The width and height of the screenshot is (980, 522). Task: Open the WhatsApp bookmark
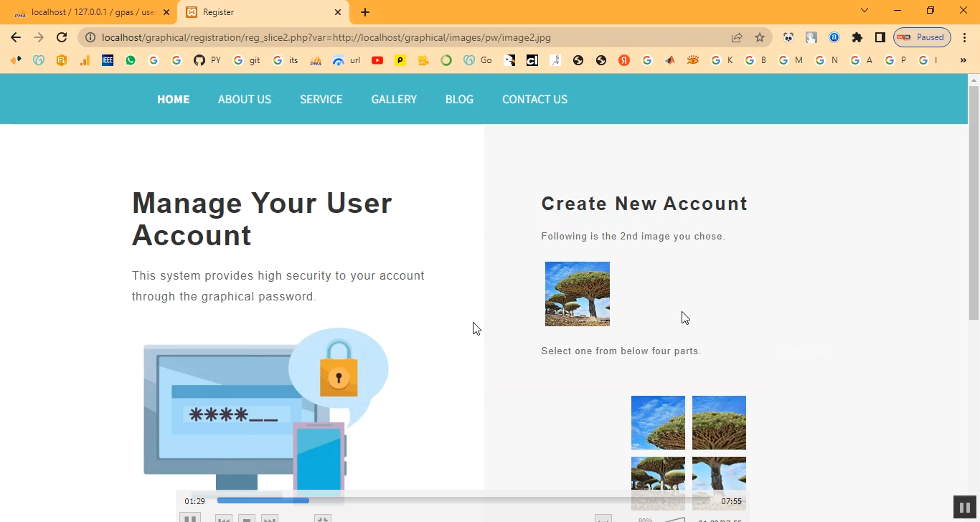click(131, 60)
